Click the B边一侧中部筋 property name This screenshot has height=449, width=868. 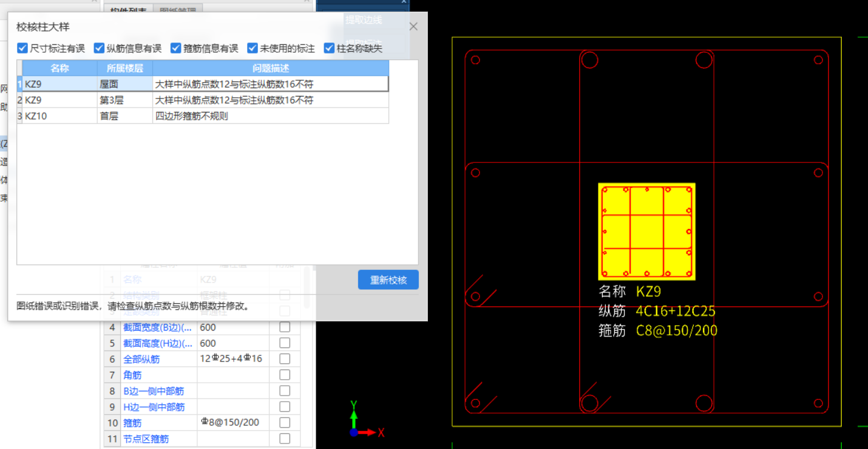pyautogui.click(x=154, y=391)
